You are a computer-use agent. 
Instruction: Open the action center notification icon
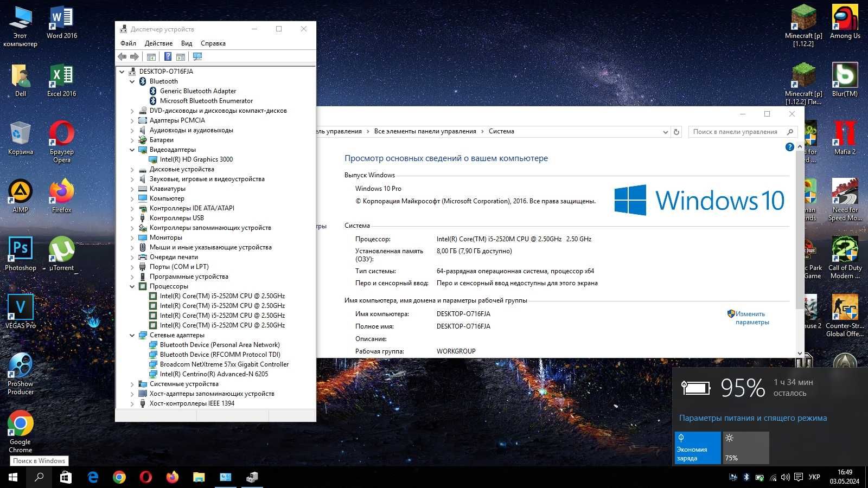(799, 477)
